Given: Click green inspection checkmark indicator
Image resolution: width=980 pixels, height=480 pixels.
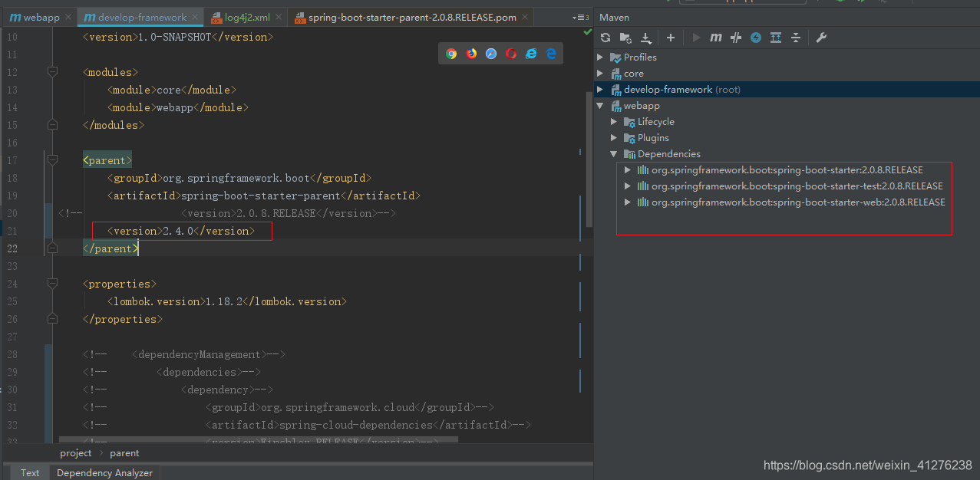Looking at the screenshot, I should (588, 32).
